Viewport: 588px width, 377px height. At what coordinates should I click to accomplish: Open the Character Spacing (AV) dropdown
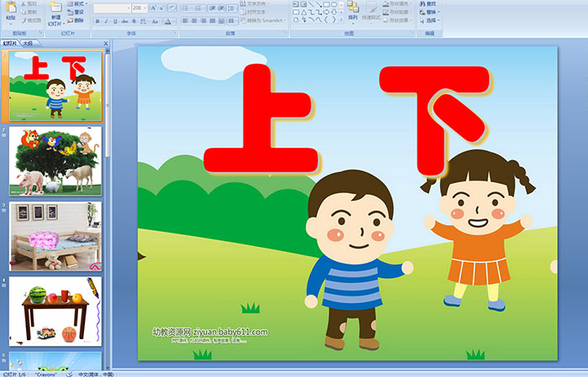144,21
